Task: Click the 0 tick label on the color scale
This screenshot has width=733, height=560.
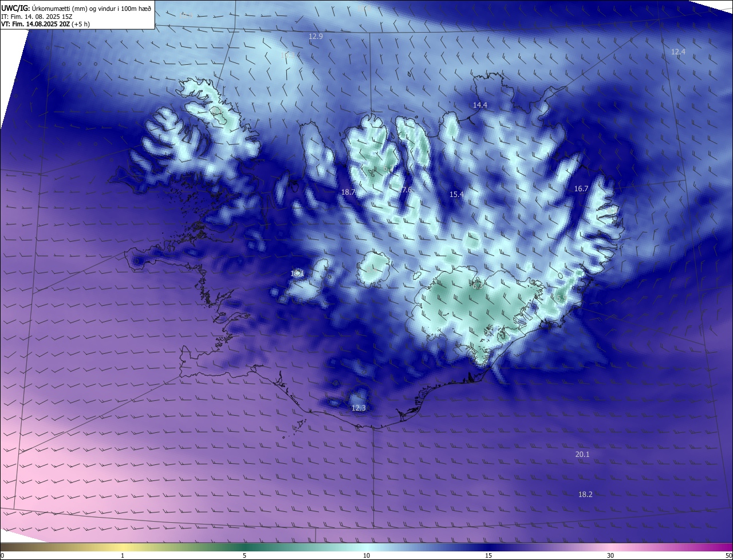Action: point(2,555)
